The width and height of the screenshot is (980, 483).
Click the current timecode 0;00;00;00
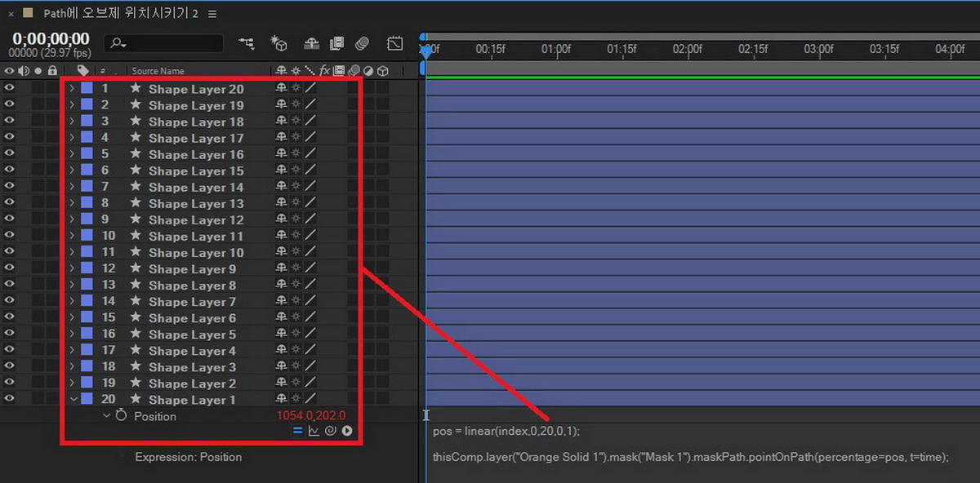[51, 38]
